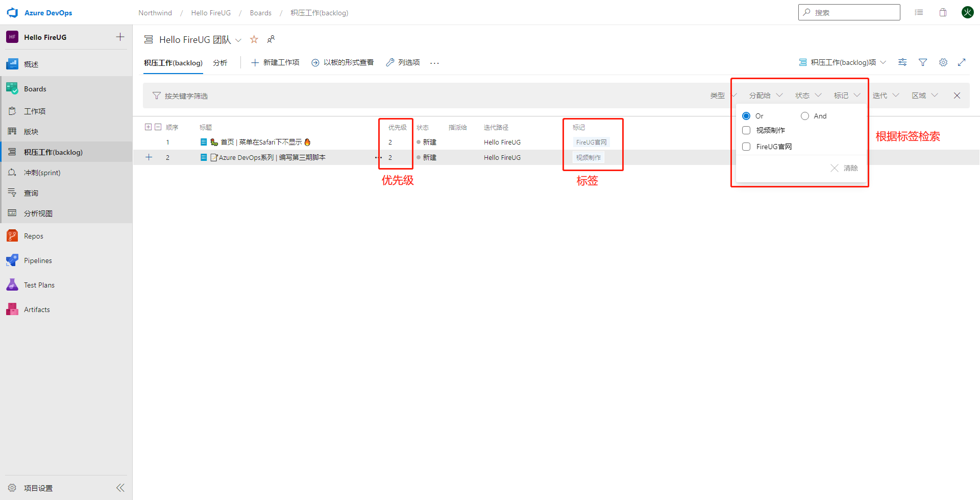Collapse the sidebar with double chevron

120,488
